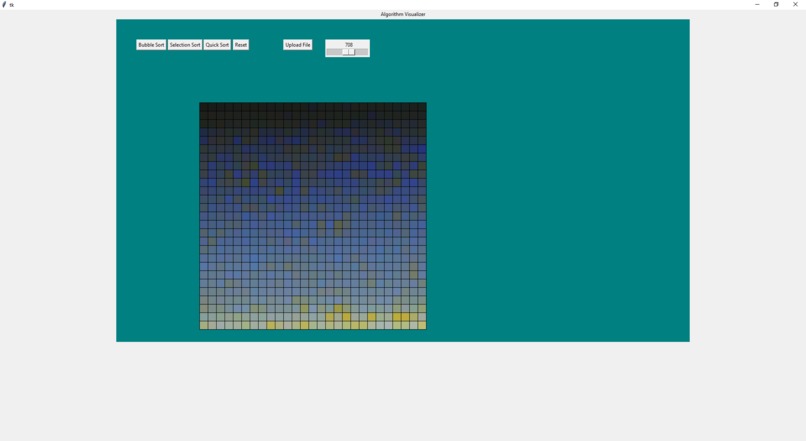Click the pixel grid visualization canvas

[x=313, y=216]
